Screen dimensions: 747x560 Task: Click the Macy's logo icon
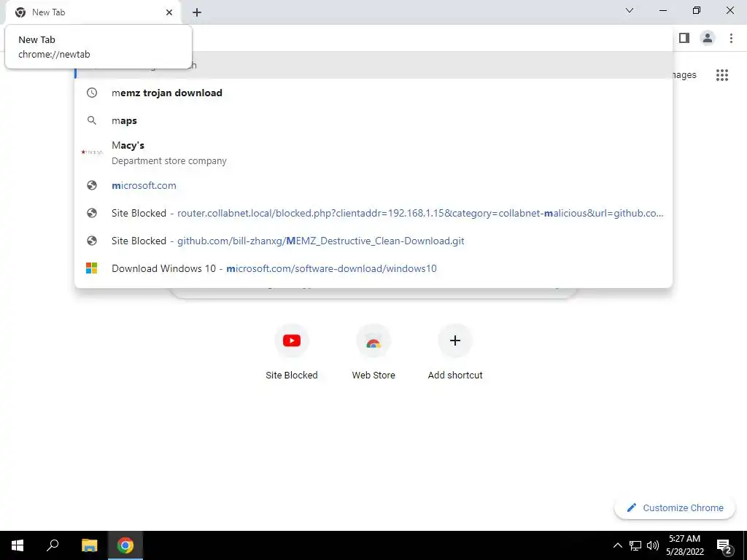[x=92, y=152]
